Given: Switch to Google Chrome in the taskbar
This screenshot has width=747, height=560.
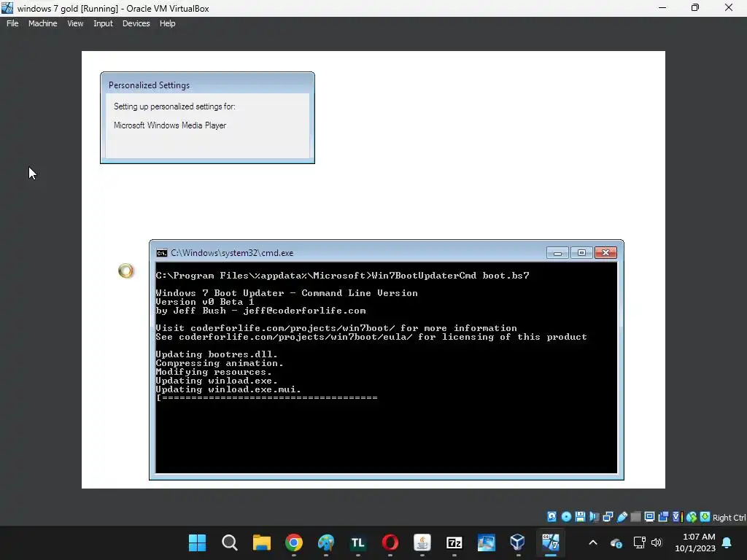Looking at the screenshot, I should point(294,542).
